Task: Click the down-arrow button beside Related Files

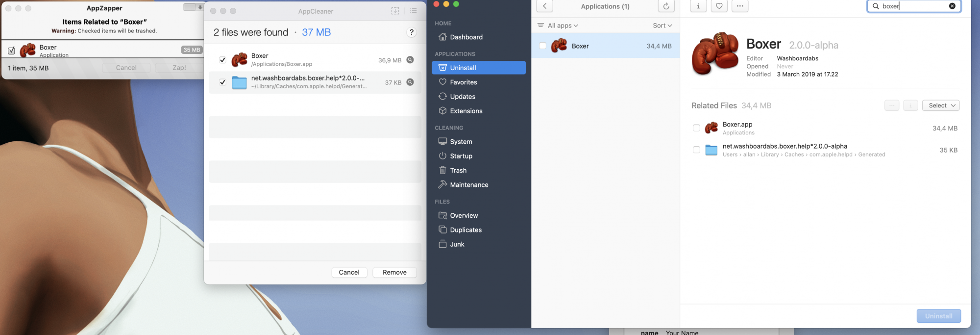Action: coord(910,105)
